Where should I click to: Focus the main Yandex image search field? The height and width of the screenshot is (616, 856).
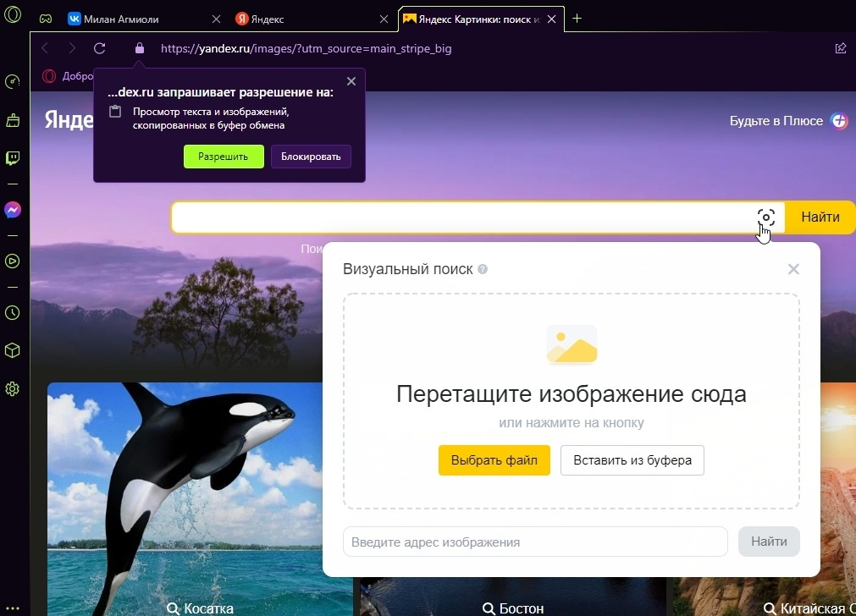tap(464, 217)
